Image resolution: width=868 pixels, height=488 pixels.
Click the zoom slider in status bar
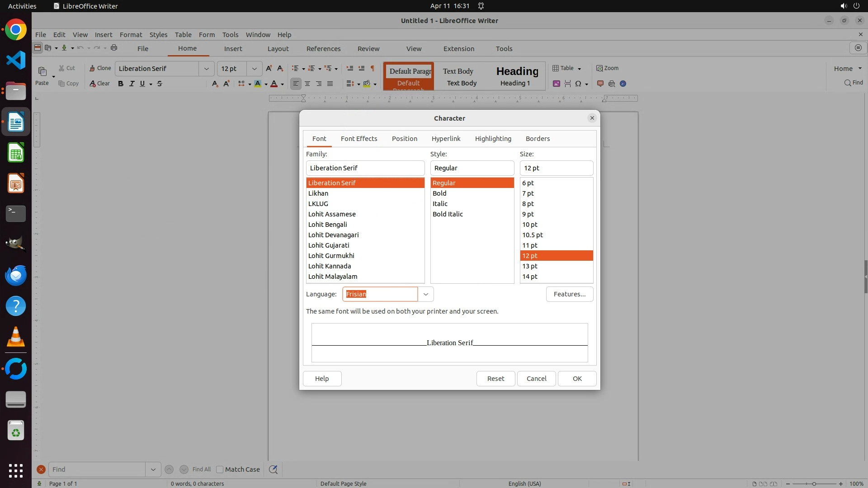[814, 484]
